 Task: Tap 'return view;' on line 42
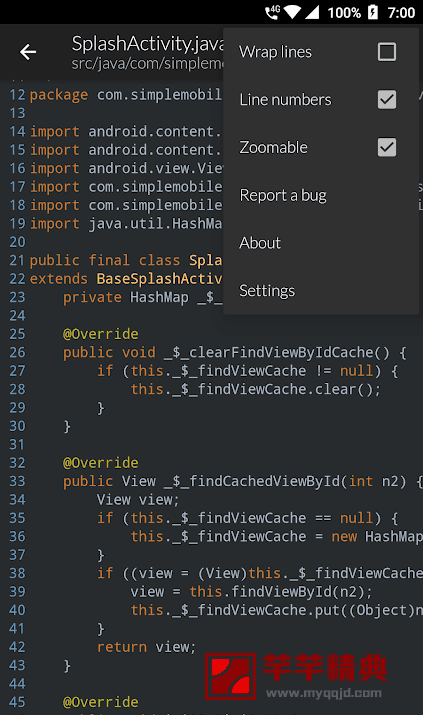click(146, 647)
